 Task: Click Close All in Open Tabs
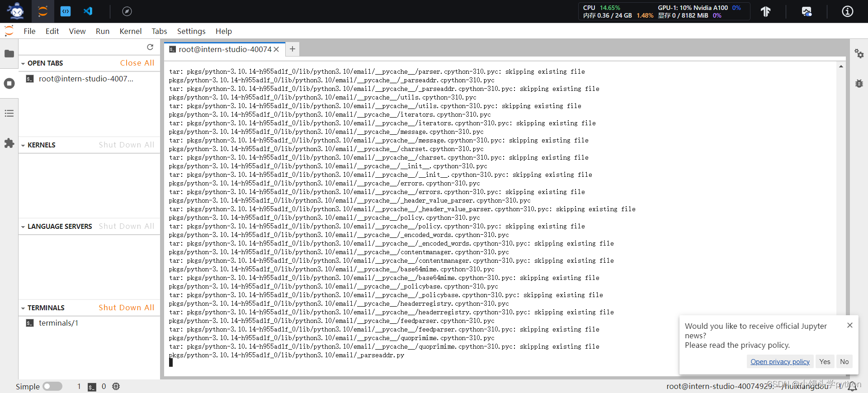click(137, 63)
